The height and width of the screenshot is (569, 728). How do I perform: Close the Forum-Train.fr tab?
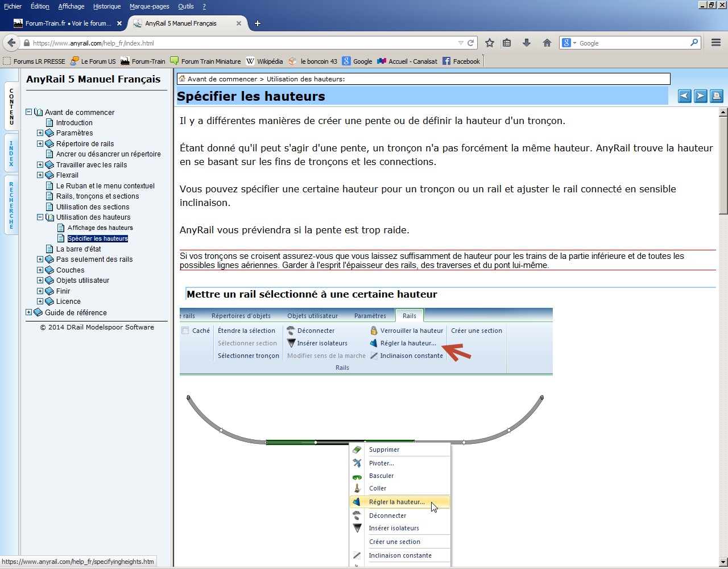point(119,23)
